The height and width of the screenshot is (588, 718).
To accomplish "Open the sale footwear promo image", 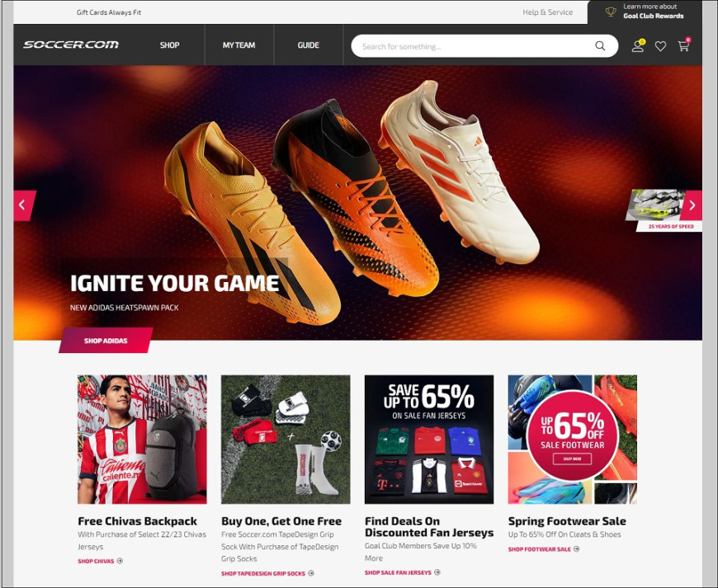I will 573,440.
